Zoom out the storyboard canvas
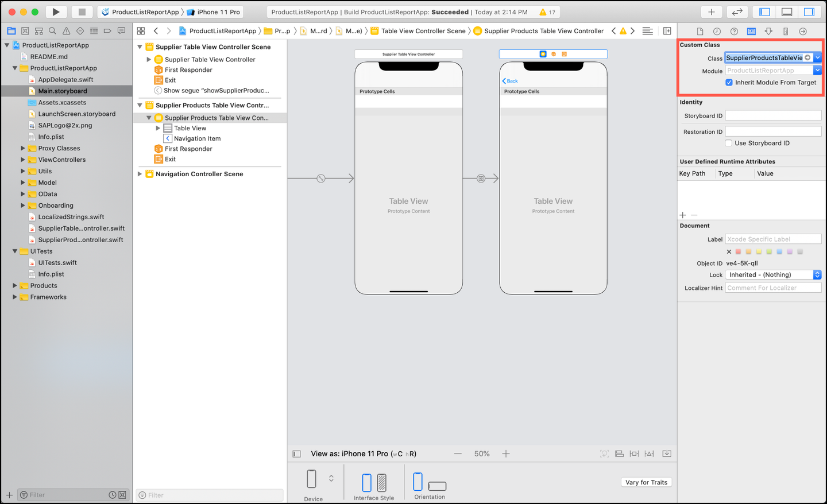The height and width of the screenshot is (504, 827). tap(458, 453)
